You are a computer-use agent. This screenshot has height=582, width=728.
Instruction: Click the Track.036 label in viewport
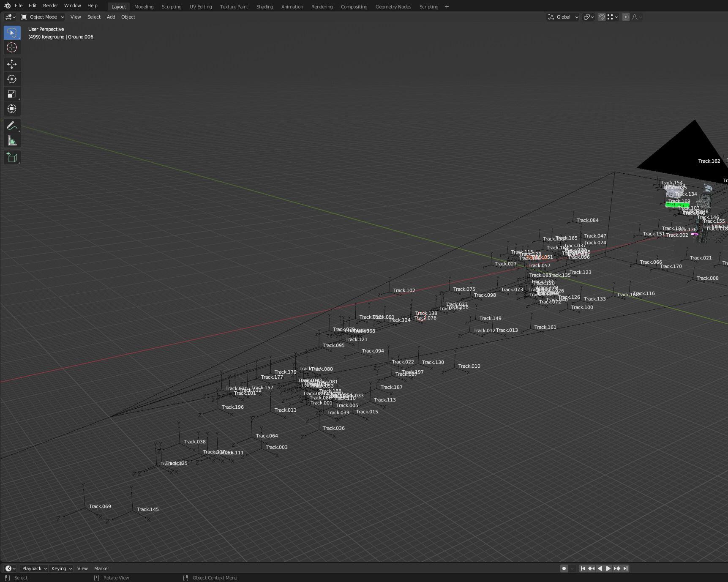click(333, 428)
